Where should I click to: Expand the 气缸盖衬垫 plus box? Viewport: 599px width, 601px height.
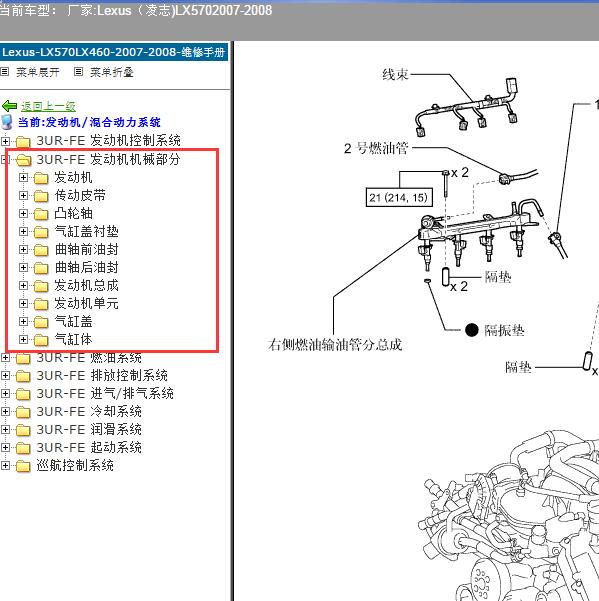coord(23,232)
